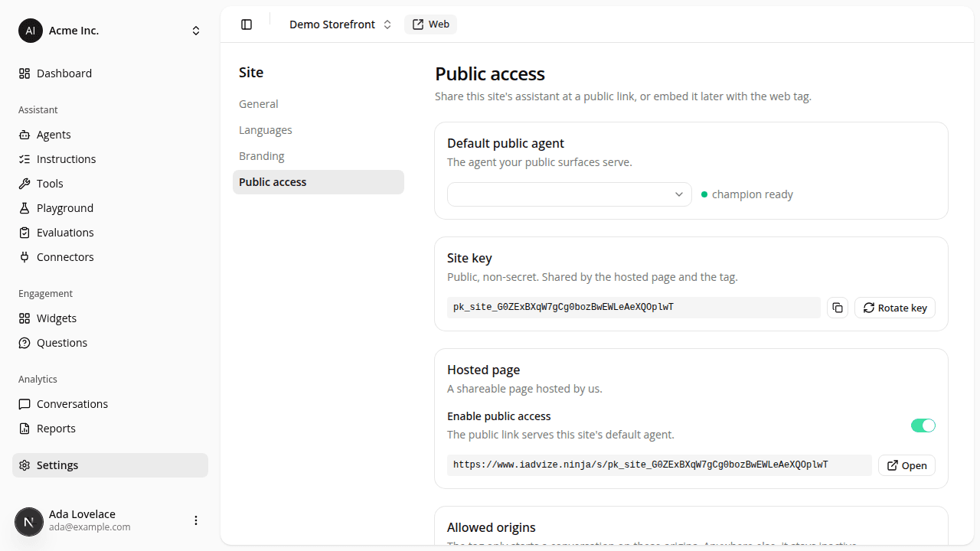
Task: Collapse the sidebar with panel icon
Action: click(247, 24)
